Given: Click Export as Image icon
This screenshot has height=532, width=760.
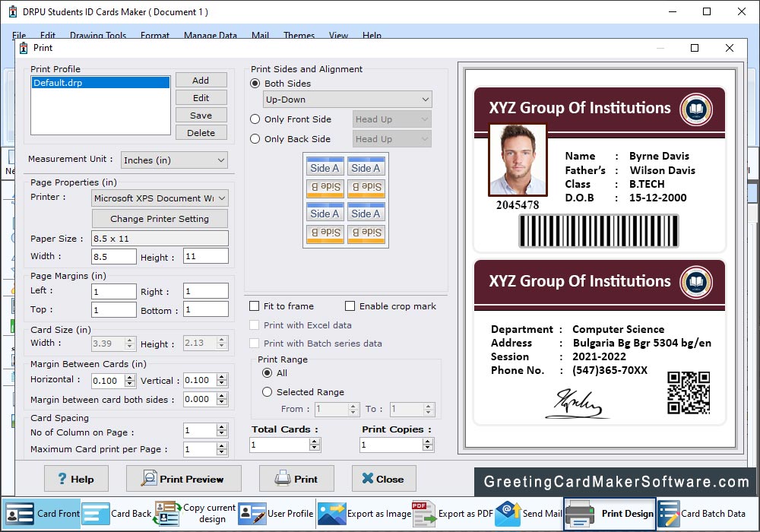Looking at the screenshot, I should [331, 514].
